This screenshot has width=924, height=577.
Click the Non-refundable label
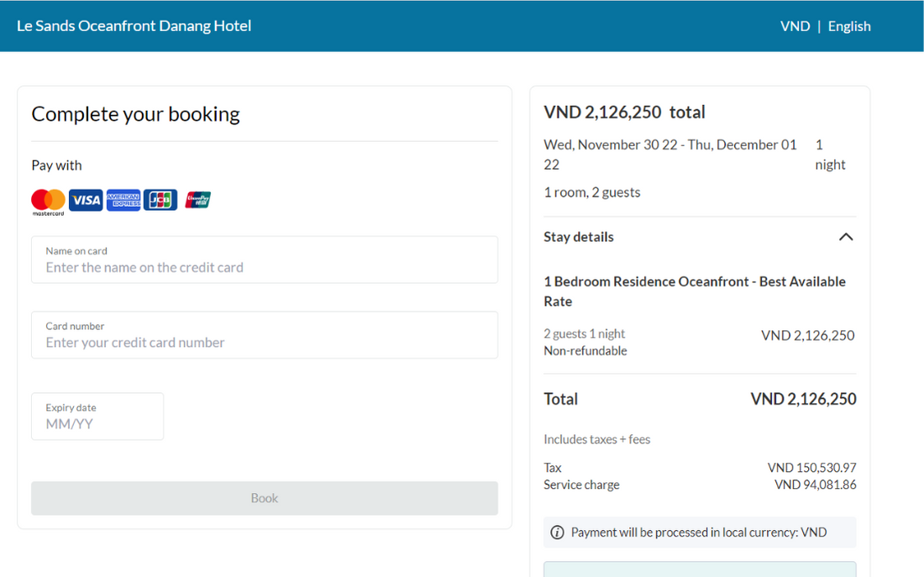click(585, 351)
